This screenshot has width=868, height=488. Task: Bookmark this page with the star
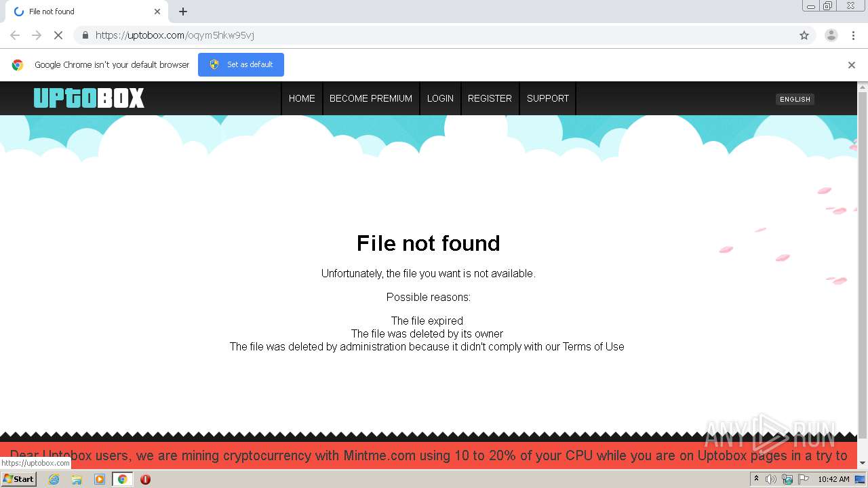[804, 35]
